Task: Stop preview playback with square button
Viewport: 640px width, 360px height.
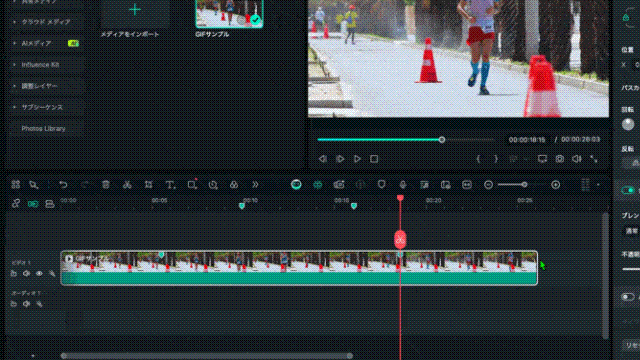Action: coord(374,159)
